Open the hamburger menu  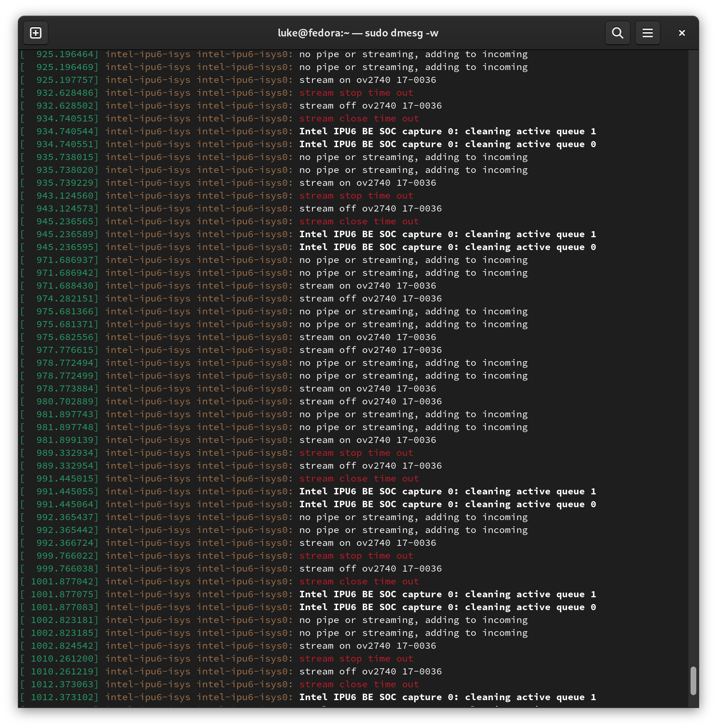click(x=647, y=33)
